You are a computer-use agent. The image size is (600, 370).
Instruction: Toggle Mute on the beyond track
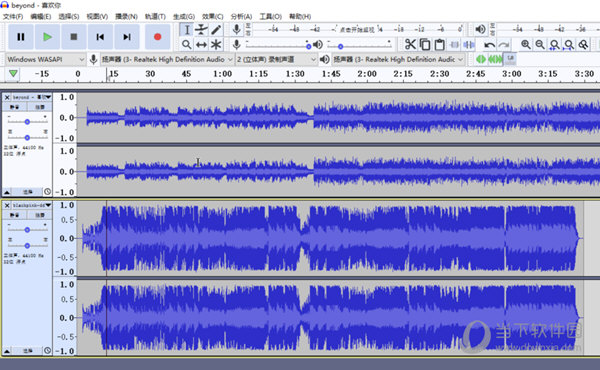[15, 107]
